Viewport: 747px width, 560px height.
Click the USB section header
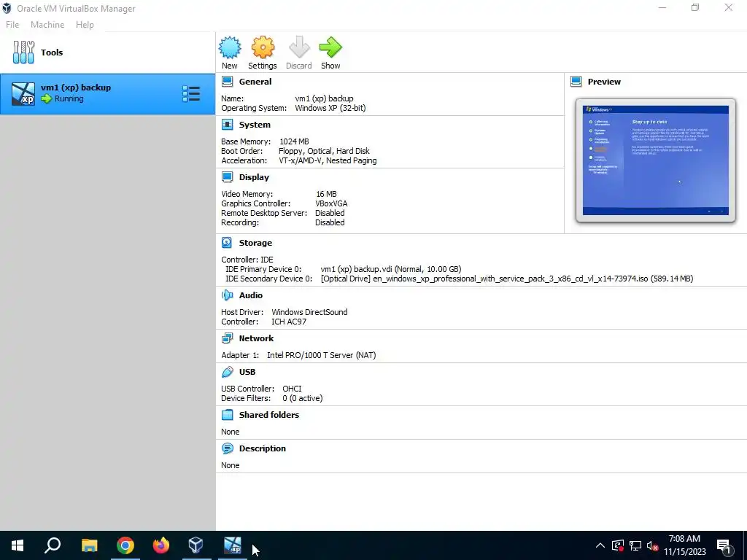(x=247, y=372)
